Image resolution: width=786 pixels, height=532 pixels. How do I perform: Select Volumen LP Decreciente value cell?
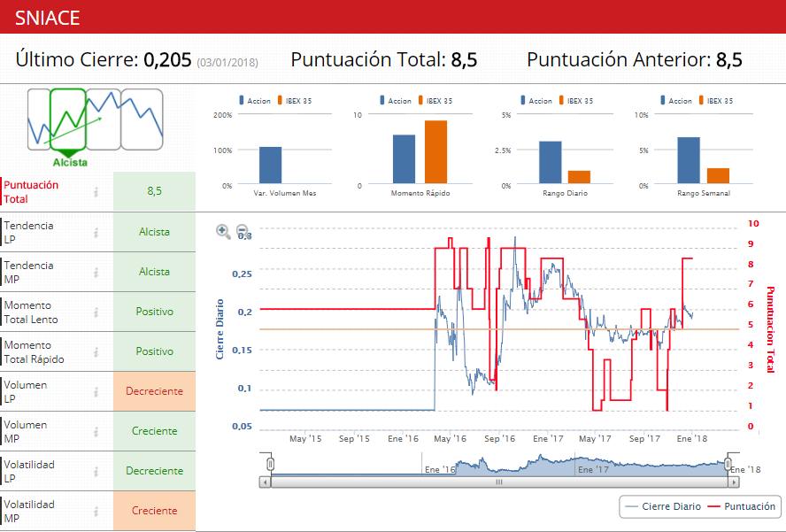(x=154, y=391)
